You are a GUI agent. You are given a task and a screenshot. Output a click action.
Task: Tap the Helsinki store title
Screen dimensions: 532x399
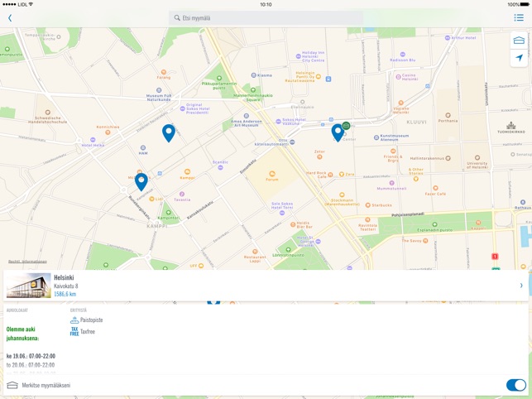coord(64,277)
